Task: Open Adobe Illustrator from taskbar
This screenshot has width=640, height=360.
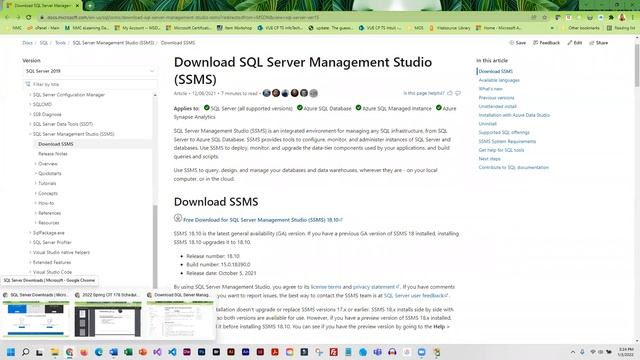Action: pyautogui.click(x=231, y=352)
